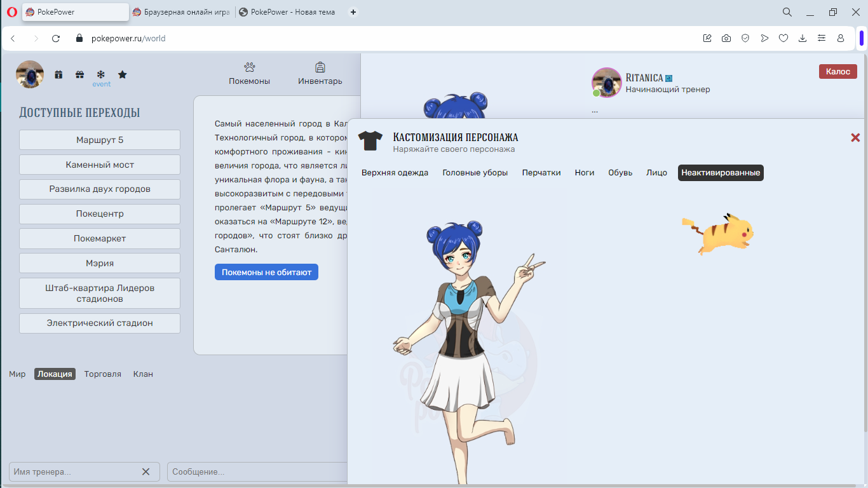The width and height of the screenshot is (868, 488).
Task: Click the Pikachu cursor pet image
Action: point(718,233)
